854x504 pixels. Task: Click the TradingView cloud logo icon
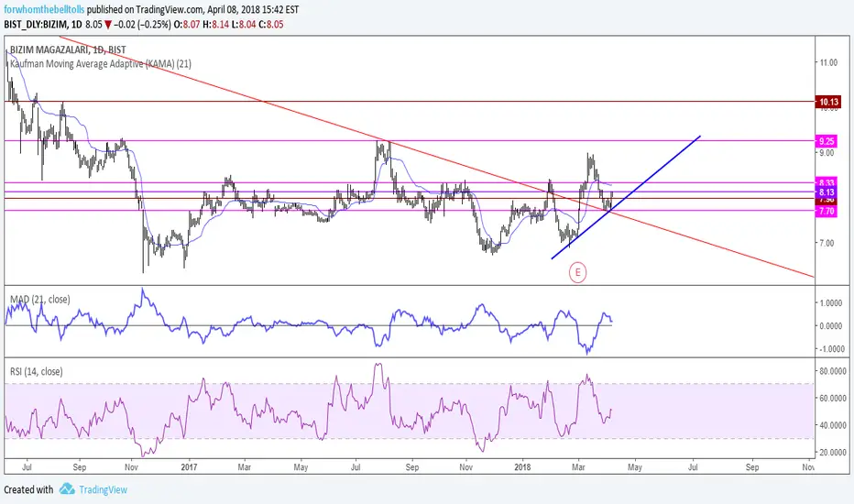(x=67, y=488)
